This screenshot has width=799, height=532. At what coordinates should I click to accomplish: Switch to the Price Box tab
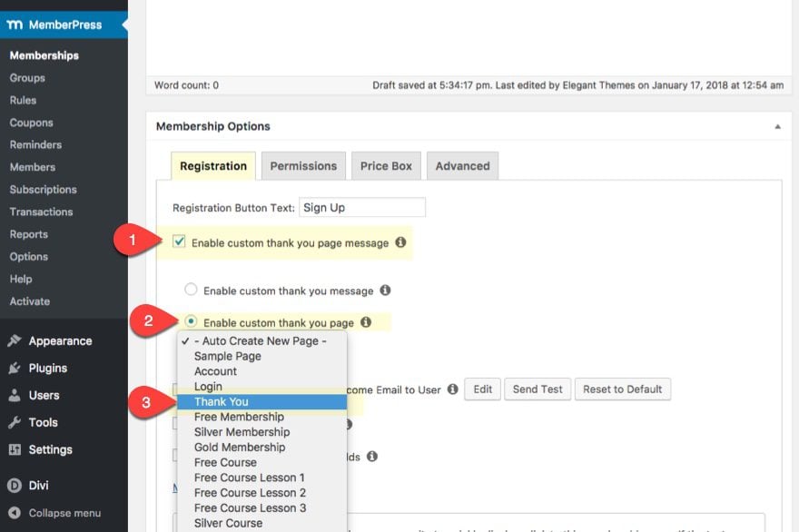[x=386, y=166]
